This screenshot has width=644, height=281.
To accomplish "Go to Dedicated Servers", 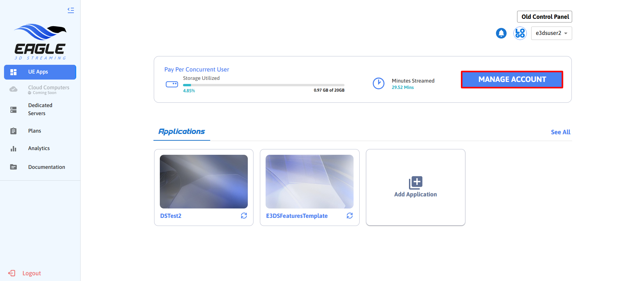I will (40, 109).
